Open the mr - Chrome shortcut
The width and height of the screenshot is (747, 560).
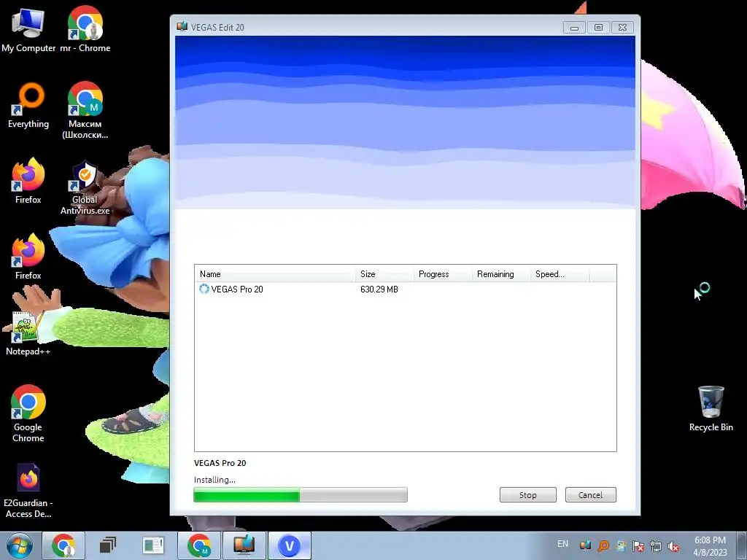pos(85,30)
